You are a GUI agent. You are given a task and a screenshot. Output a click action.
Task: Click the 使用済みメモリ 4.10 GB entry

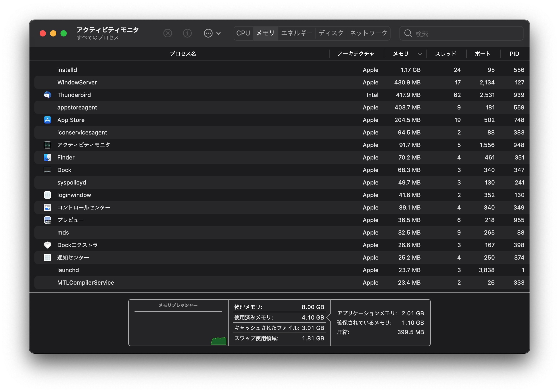tap(279, 317)
